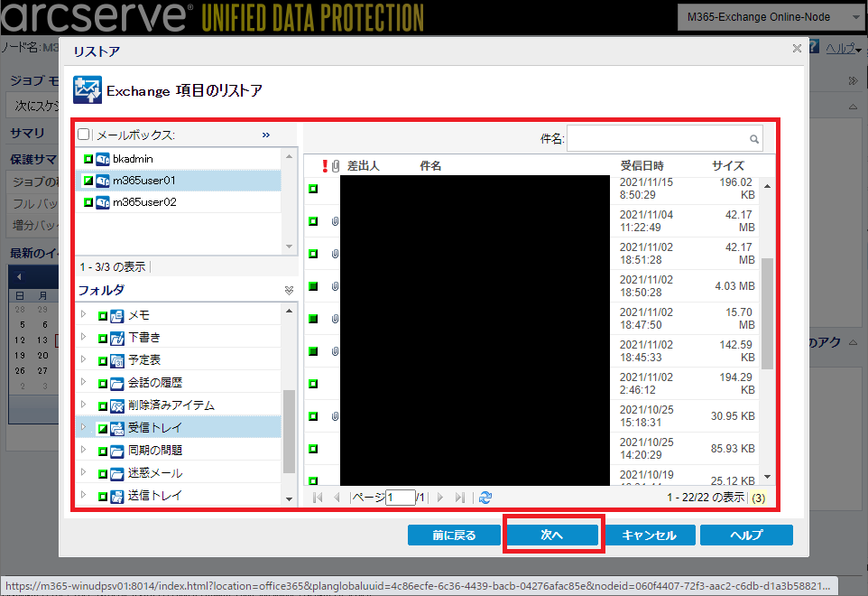
Task: Expand the メモ folder tree node
Action: point(84,314)
